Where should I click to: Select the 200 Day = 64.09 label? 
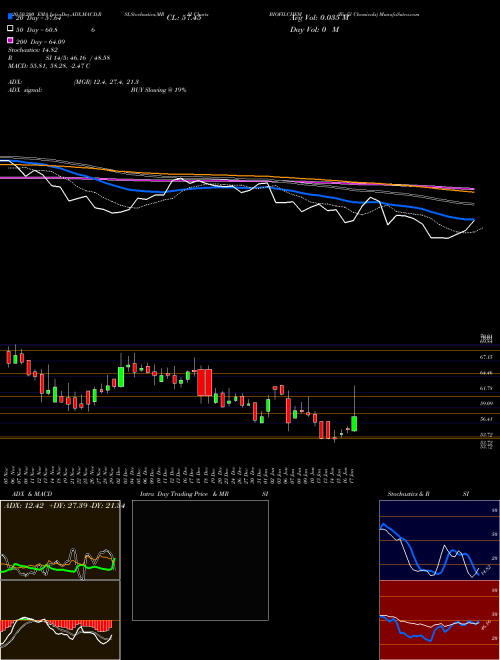tap(40, 42)
